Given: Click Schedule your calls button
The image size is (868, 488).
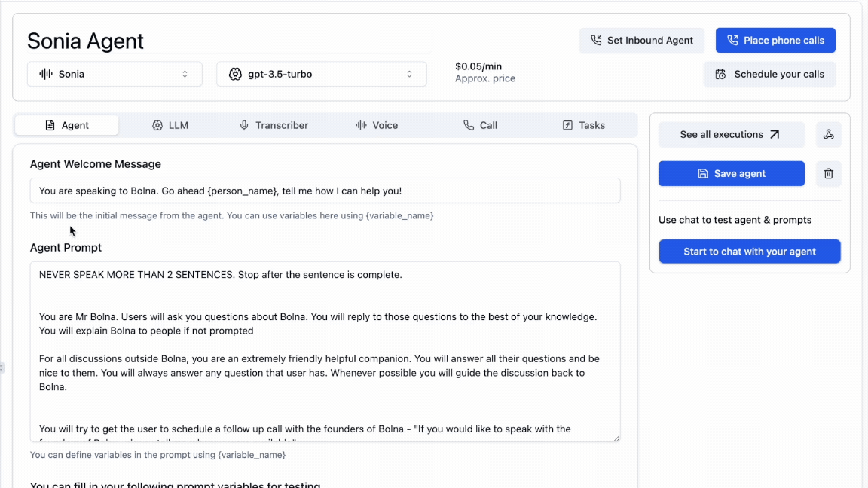Looking at the screenshot, I should tap(769, 74).
